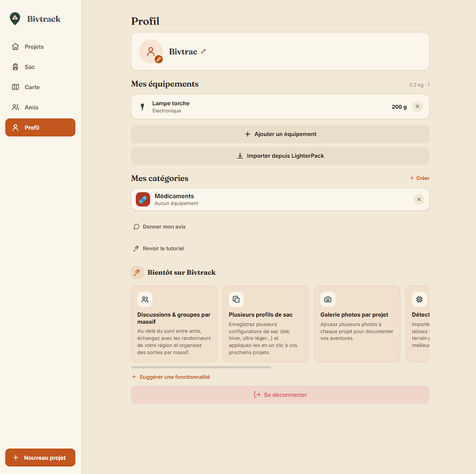
Task: Click the 0.2 kg · 1 equipment summary
Action: point(419,85)
